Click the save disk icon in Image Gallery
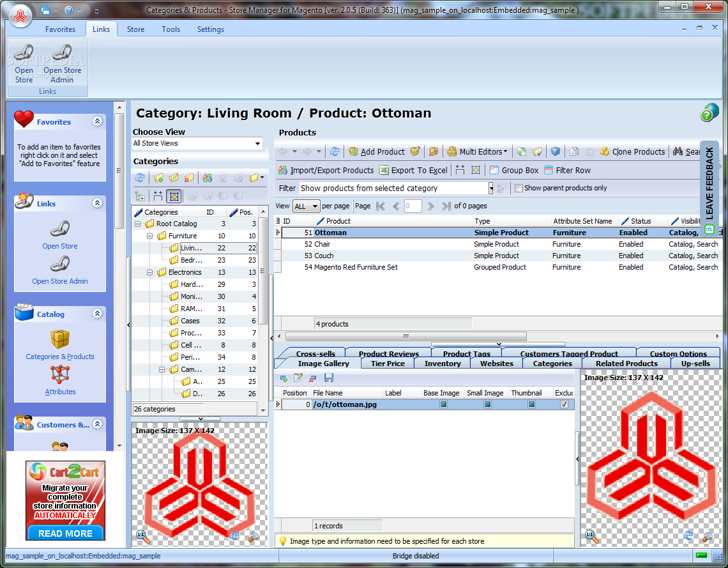Image resolution: width=728 pixels, height=568 pixels. pyautogui.click(x=329, y=378)
